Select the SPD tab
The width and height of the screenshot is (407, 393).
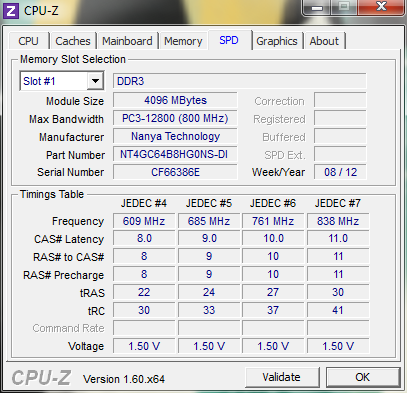pos(229,40)
